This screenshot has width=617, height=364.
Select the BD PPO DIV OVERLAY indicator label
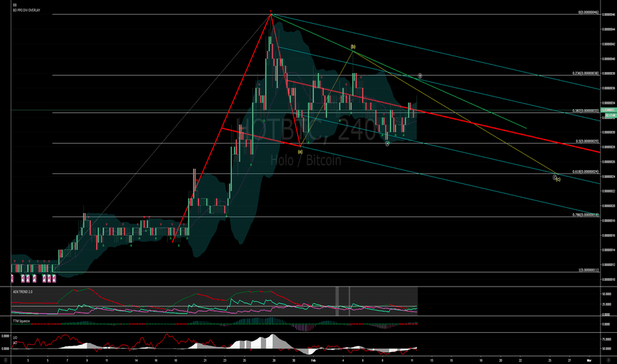(26, 10)
